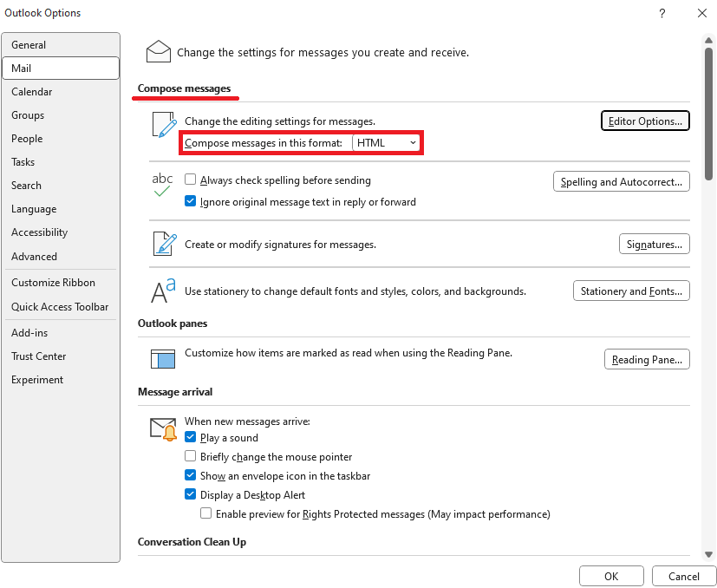Click the Conversation Clean Up heading

(192, 542)
